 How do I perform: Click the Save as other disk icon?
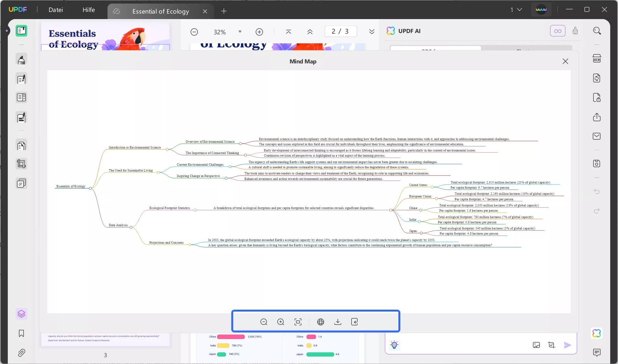point(597,164)
